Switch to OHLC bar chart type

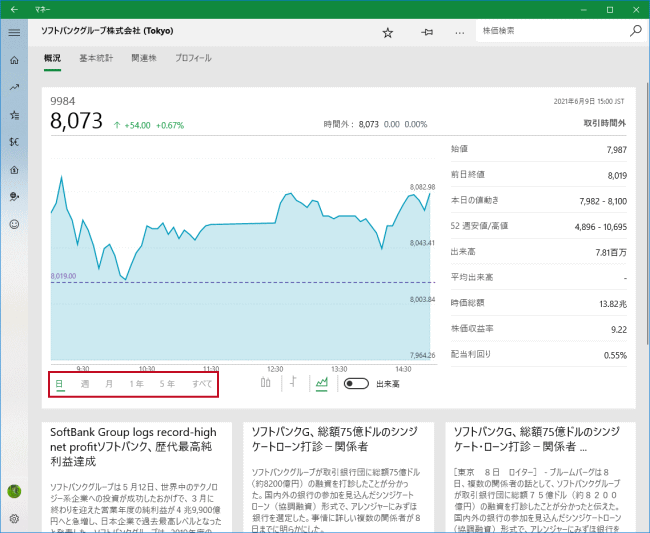[293, 382]
